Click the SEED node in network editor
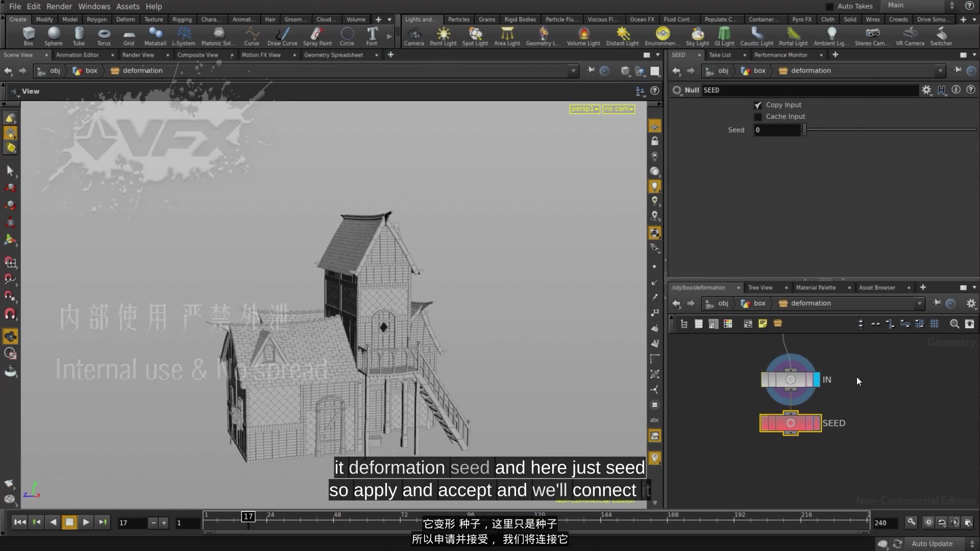Viewport: 980px width, 551px height. click(x=790, y=422)
